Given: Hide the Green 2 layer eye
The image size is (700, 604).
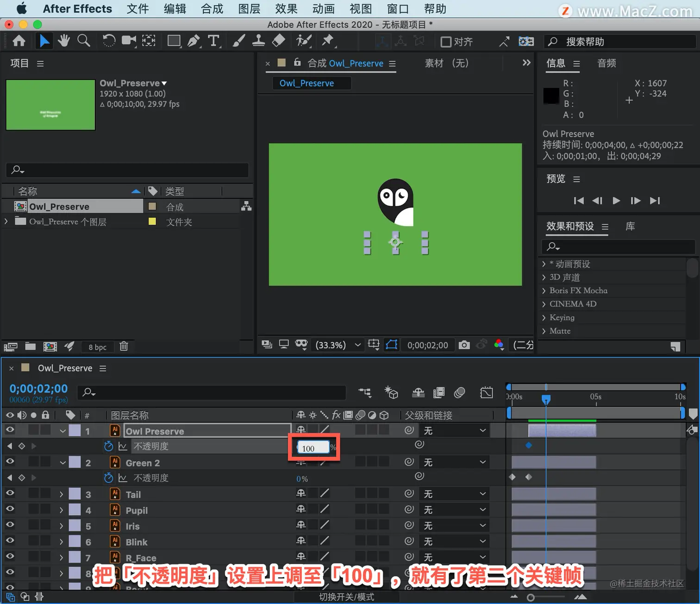Looking at the screenshot, I should [10, 461].
